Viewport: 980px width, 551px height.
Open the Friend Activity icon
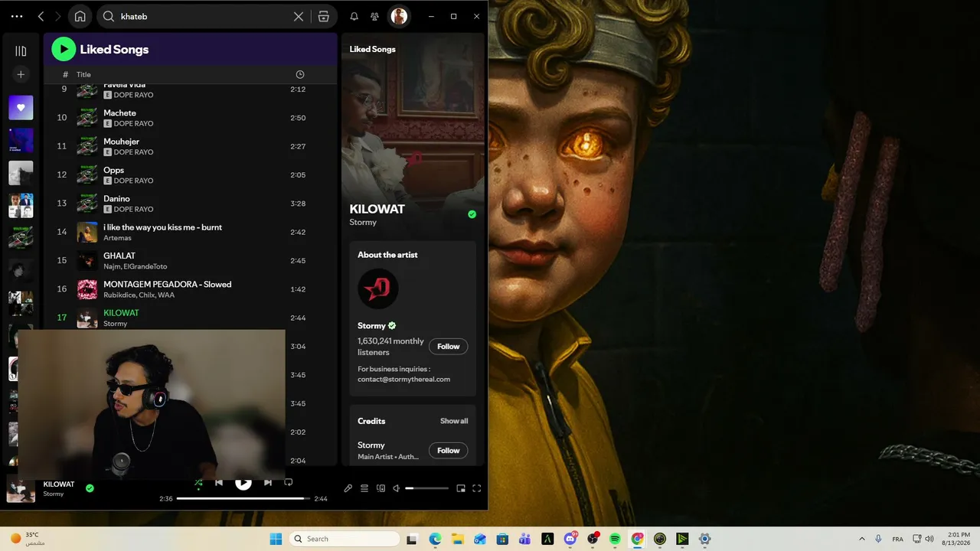pyautogui.click(x=374, y=16)
